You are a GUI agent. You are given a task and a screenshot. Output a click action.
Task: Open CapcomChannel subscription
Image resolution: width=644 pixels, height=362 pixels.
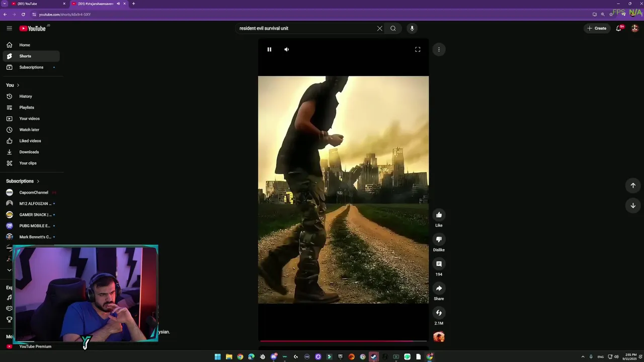click(x=31, y=192)
